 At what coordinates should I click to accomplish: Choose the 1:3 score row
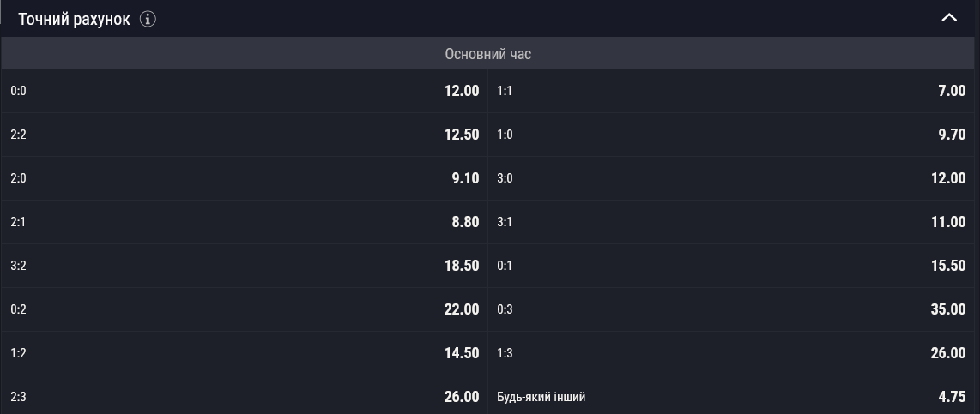733,353
